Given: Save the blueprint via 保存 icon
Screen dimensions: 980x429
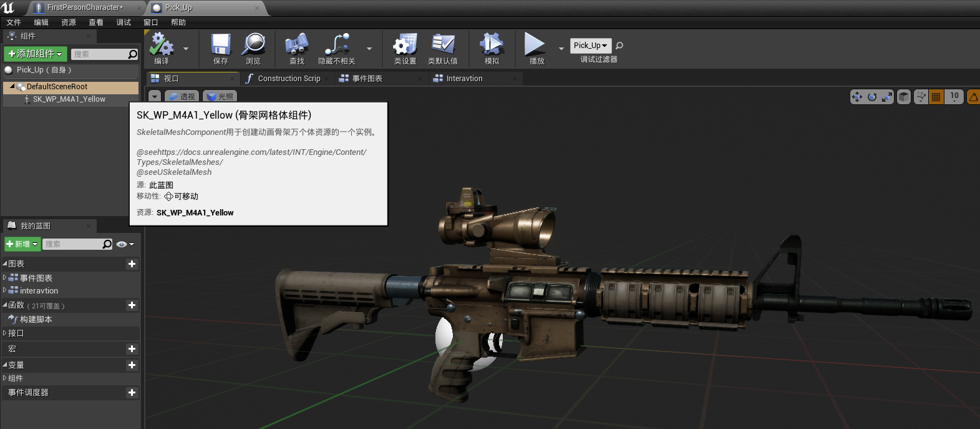Looking at the screenshot, I should (221, 48).
